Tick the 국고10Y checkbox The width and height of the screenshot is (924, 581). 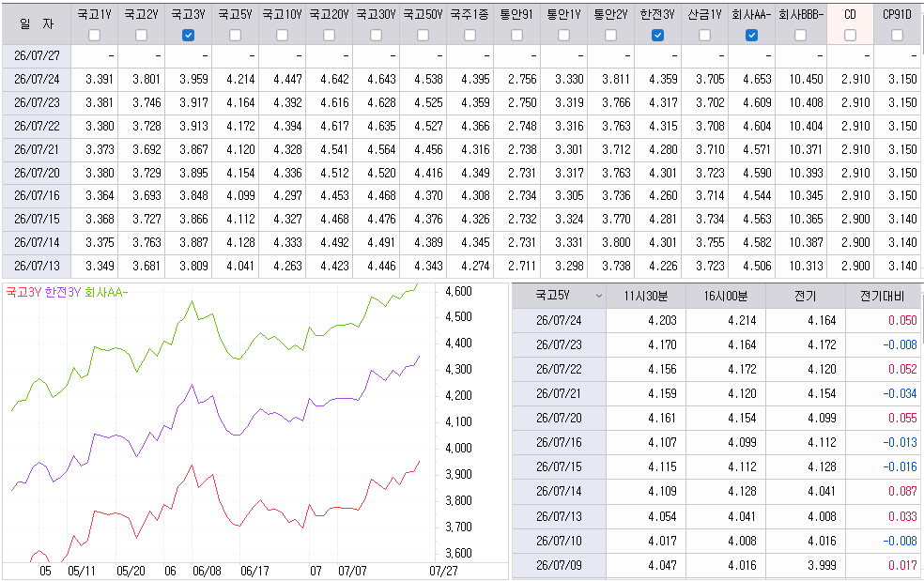click(283, 36)
